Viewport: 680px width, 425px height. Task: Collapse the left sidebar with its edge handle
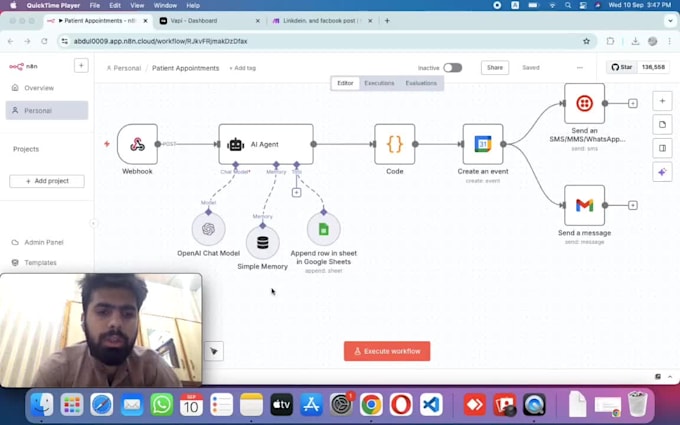click(x=94, y=223)
